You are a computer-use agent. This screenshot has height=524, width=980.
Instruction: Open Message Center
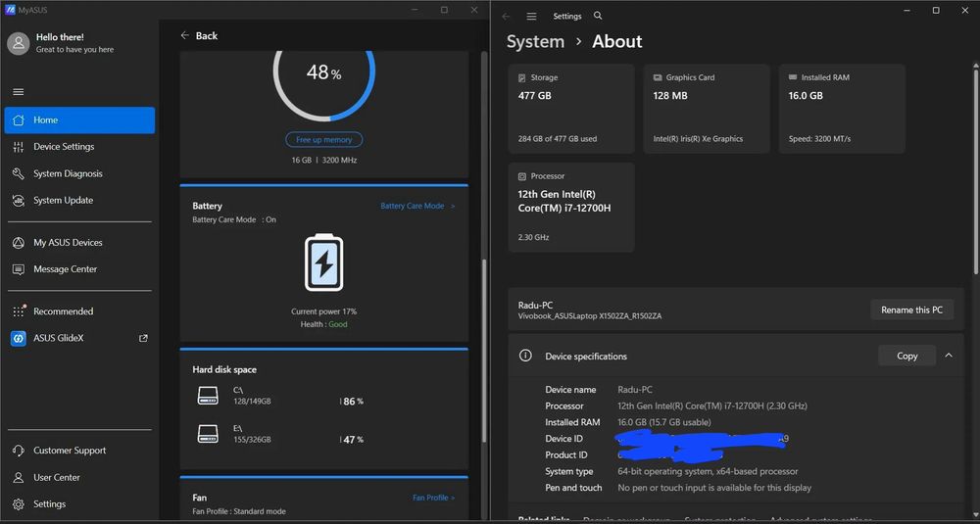click(79, 269)
